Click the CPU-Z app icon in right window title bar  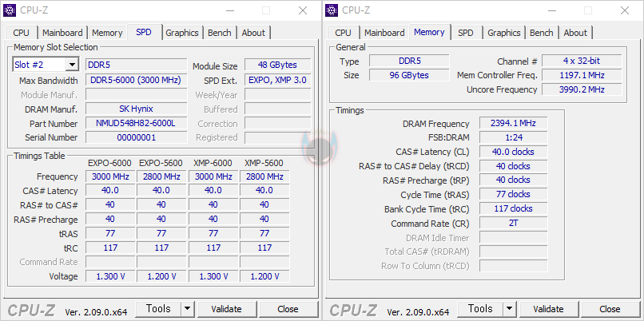point(332,10)
